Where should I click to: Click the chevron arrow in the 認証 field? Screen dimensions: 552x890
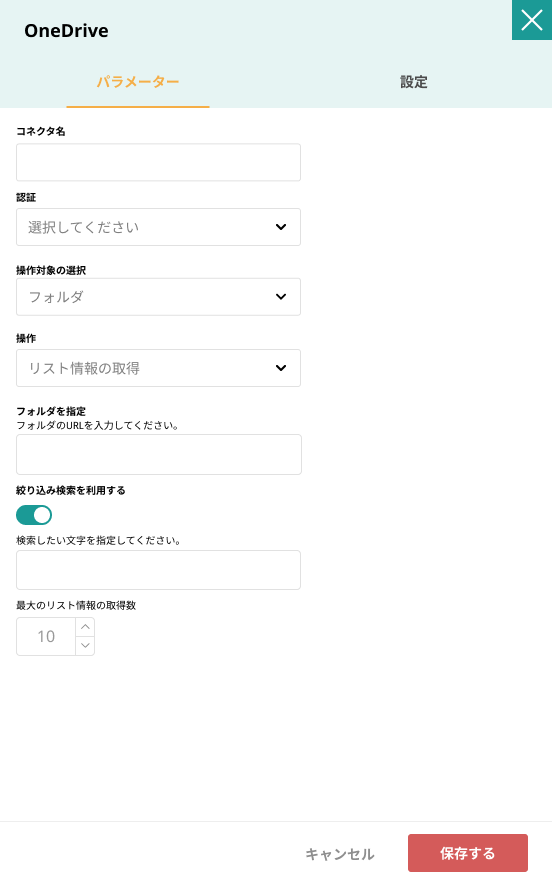[281, 227]
